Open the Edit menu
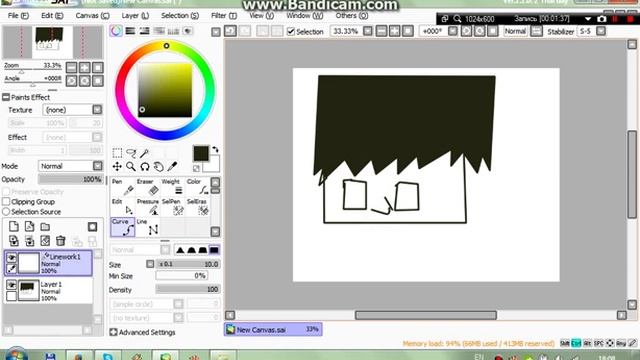 point(52,16)
